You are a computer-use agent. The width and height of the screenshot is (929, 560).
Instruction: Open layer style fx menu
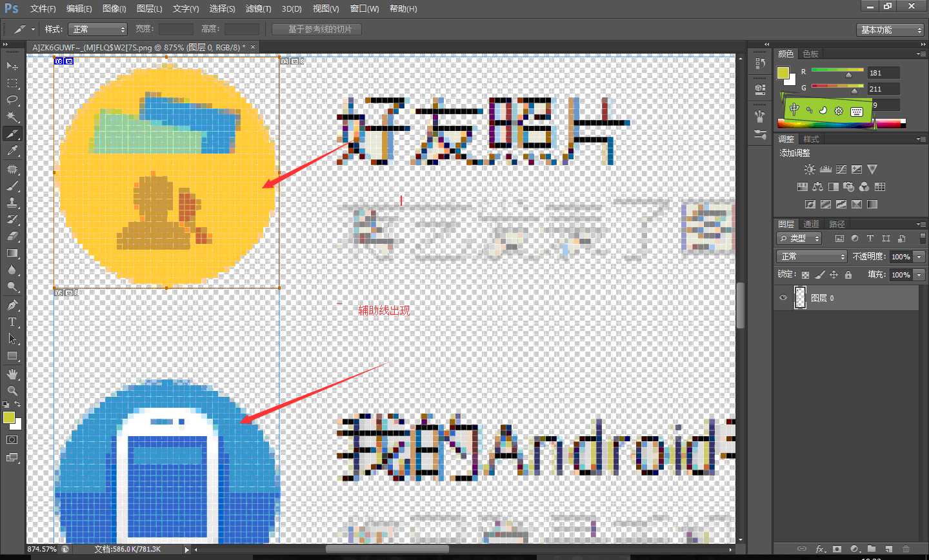[x=820, y=549]
